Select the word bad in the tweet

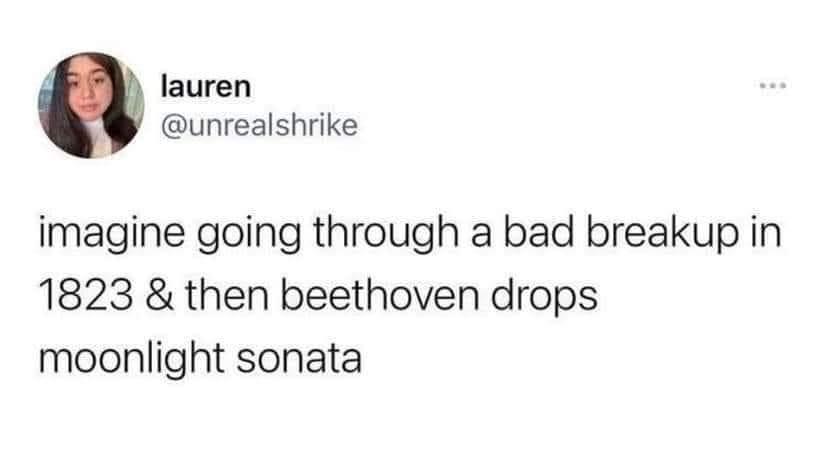(x=539, y=232)
